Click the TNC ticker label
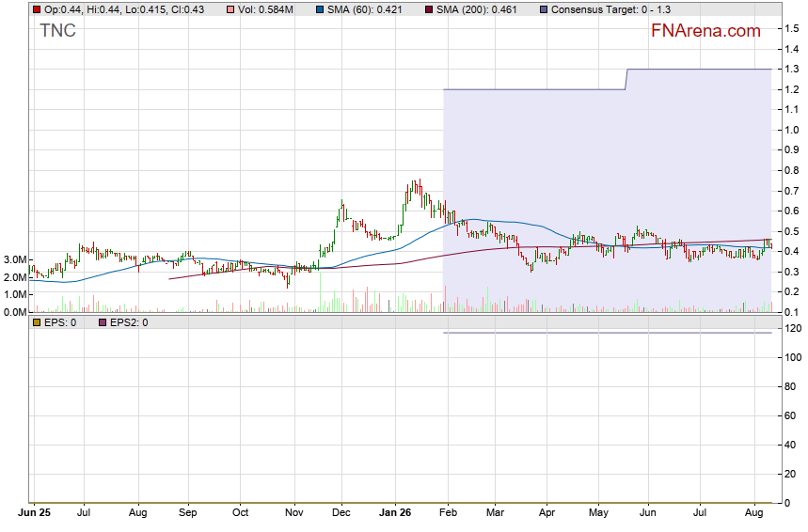Screen dimensions: 808x532 coord(57,31)
